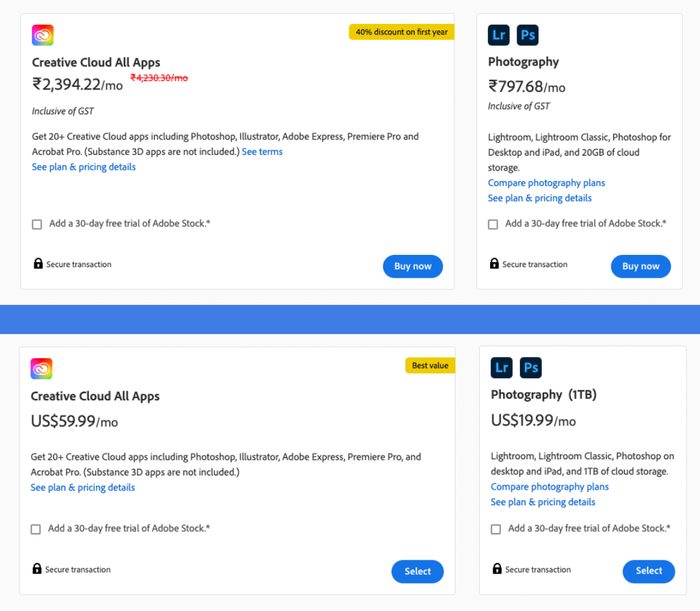Viewport: 700px width, 611px height.
Task: Tick Adobe Stock trial checkbox in US$59.99 plan
Action: pyautogui.click(x=36, y=529)
